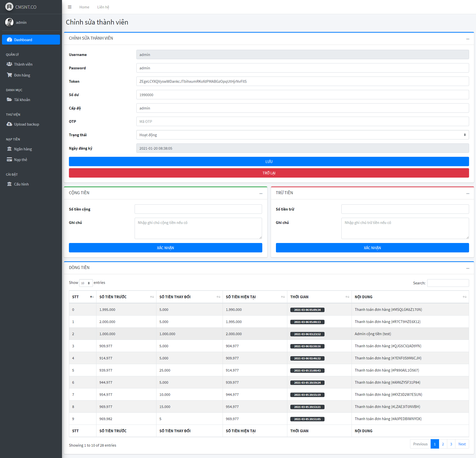
Task: Select Dashboard in the sidebar
Action: [31, 40]
